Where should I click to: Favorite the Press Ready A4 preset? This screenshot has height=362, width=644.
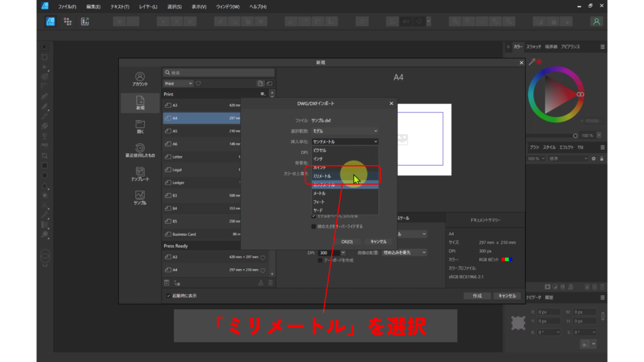click(263, 270)
